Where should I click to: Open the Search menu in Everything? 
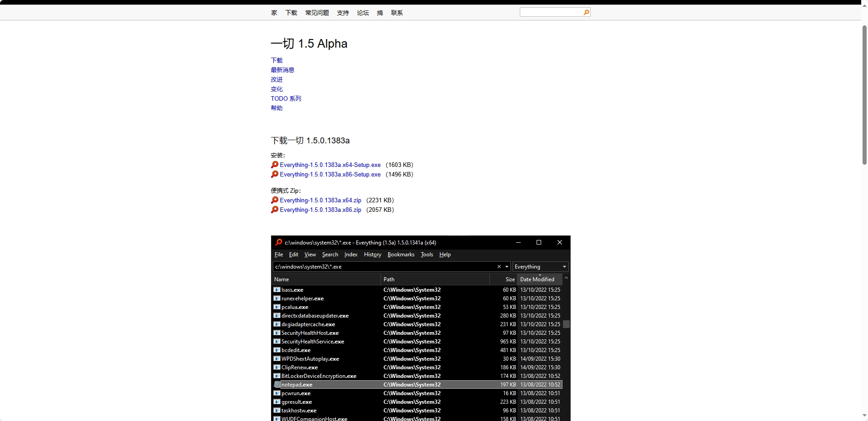pyautogui.click(x=330, y=255)
